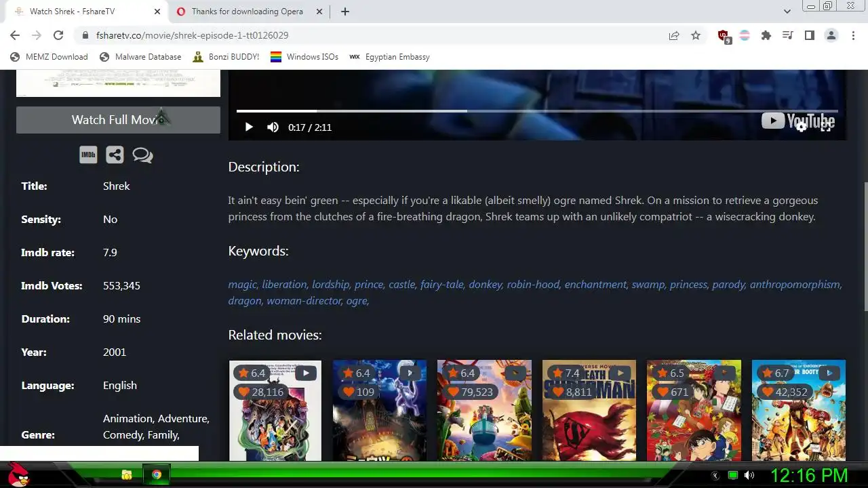Click the 553,345 Imdb Votes value
868x488 pixels.
point(121,286)
